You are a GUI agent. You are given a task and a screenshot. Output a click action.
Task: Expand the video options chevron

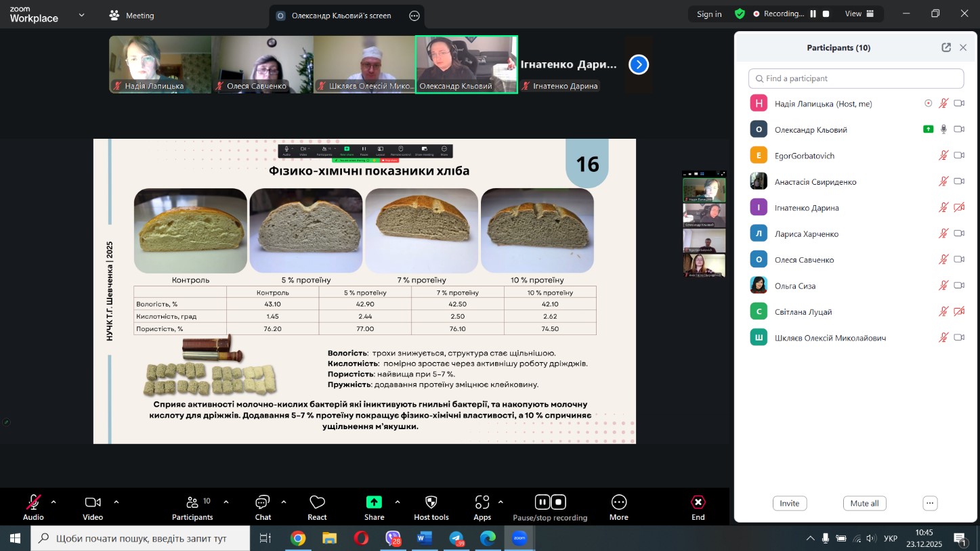pyautogui.click(x=116, y=502)
